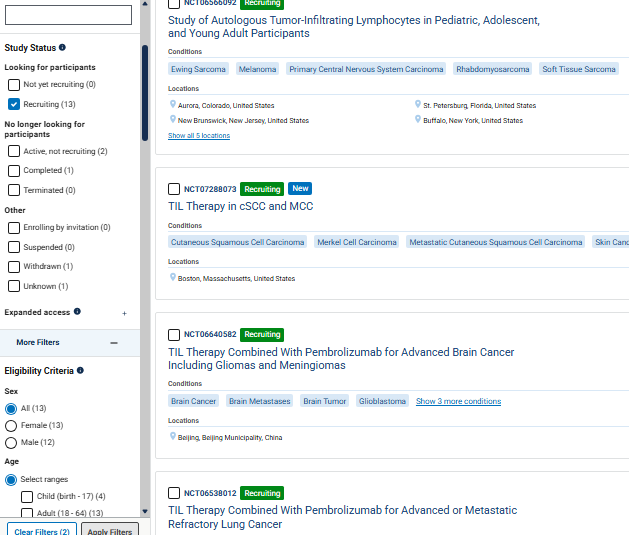629x535 pixels.
Task: Click location pin beside New Brunswick, New Jersey
Action: coord(173,119)
